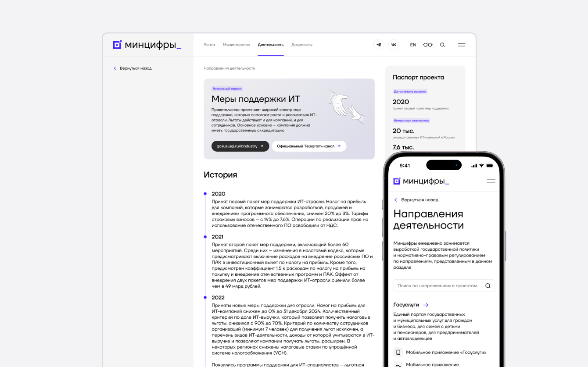Click the 'История' section heading
588x367 pixels.
pyautogui.click(x=220, y=175)
